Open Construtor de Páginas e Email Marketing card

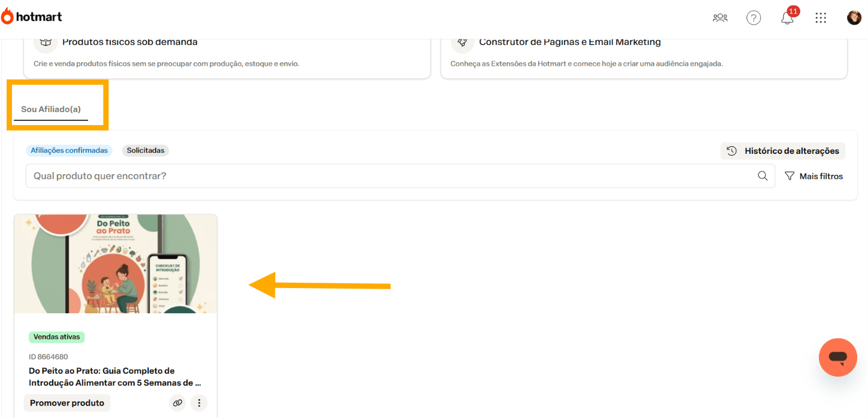click(x=644, y=59)
